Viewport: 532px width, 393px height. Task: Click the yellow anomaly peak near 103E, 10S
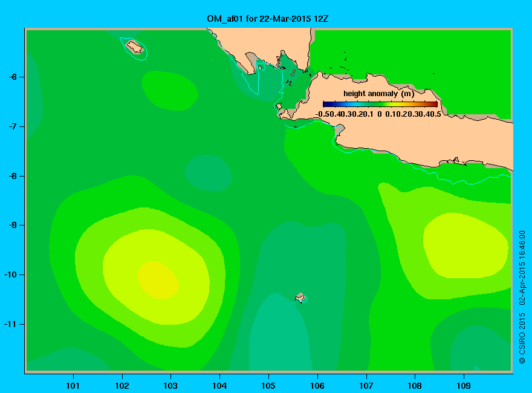tap(158, 280)
